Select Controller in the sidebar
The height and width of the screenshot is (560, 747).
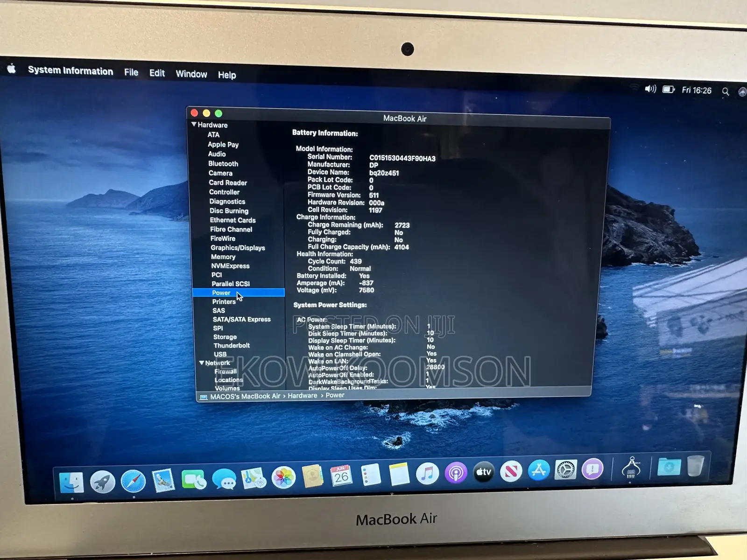point(224,192)
